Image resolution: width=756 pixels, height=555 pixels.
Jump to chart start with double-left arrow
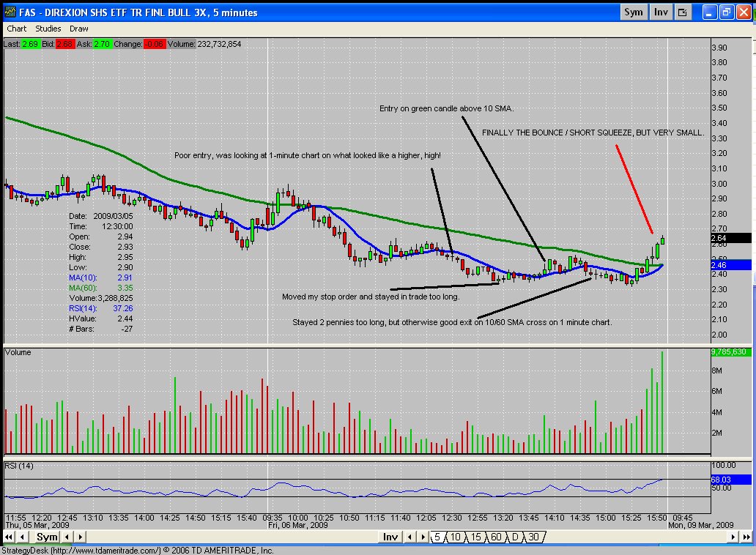click(9, 537)
